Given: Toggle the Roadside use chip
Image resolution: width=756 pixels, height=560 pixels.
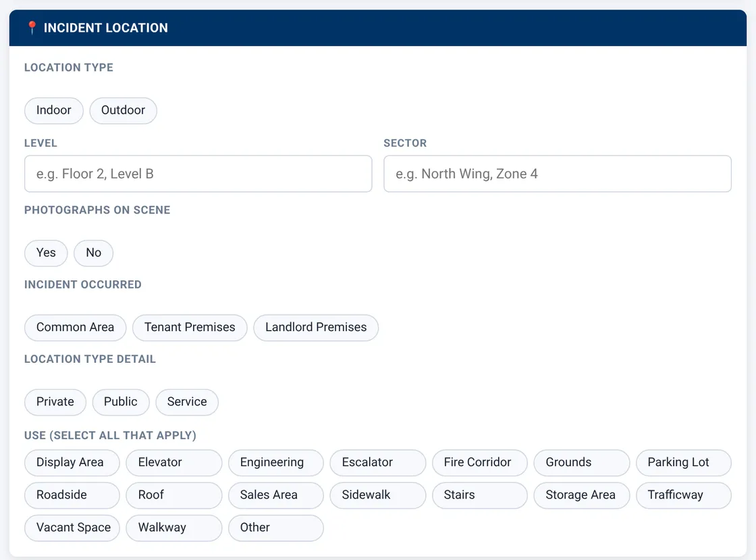Looking at the screenshot, I should click(x=72, y=495).
